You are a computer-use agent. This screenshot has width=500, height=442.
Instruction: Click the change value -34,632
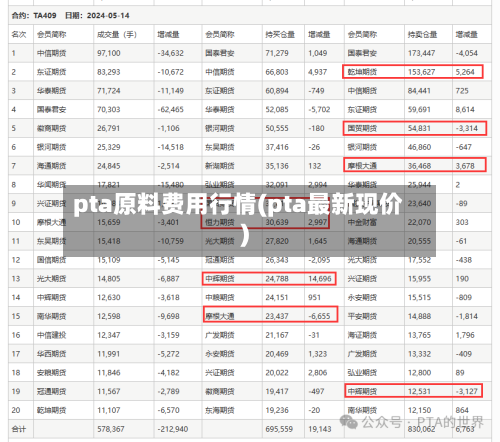point(170,53)
